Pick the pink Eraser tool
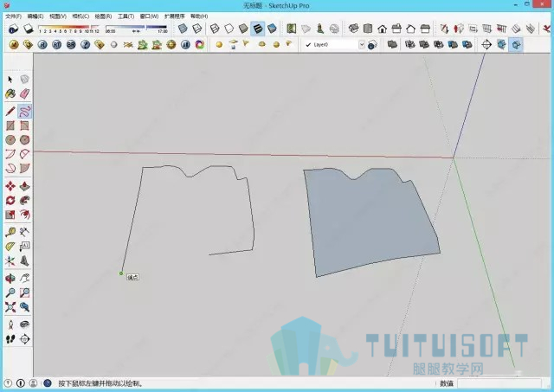 point(24,93)
